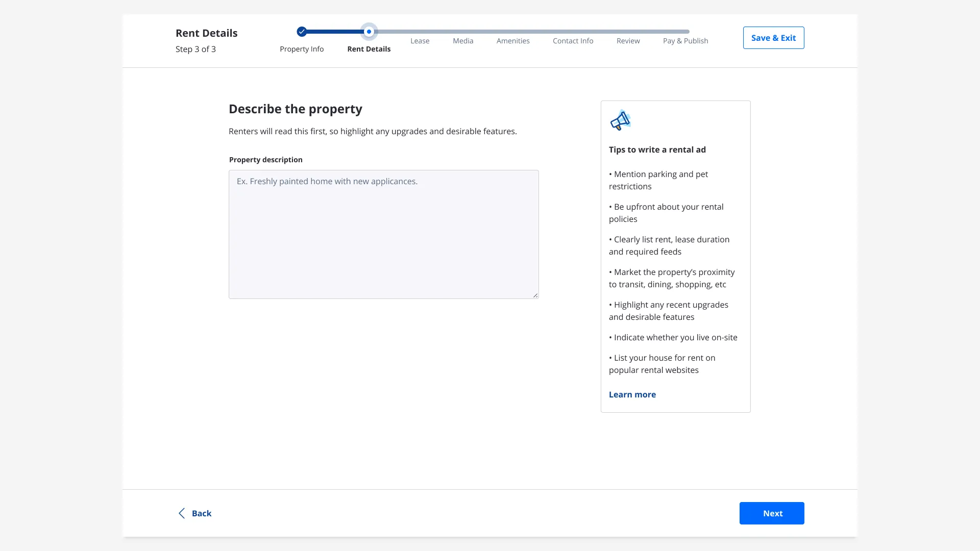Screen dimensions: 980x551
Task: Open the Review step
Action: click(x=628, y=41)
